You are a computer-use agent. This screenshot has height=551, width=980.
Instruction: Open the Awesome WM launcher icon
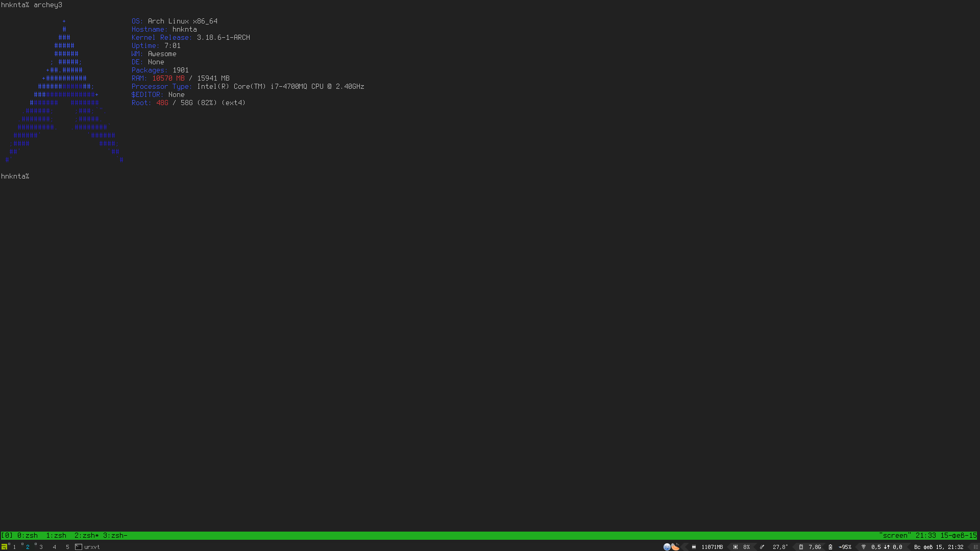(x=4, y=546)
